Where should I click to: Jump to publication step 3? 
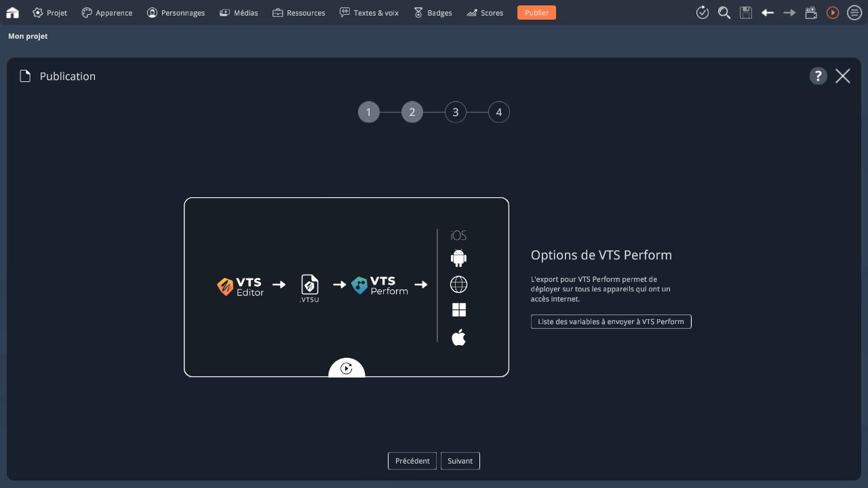[x=456, y=113]
